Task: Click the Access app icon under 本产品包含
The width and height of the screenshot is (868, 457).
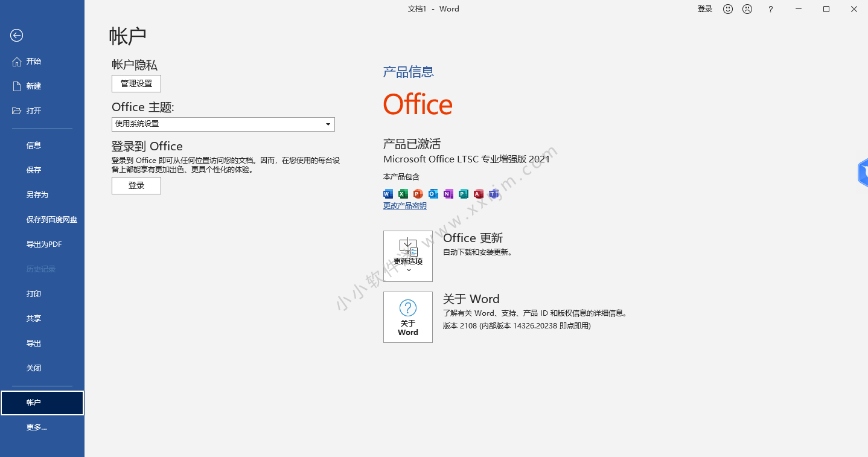Action: click(479, 194)
